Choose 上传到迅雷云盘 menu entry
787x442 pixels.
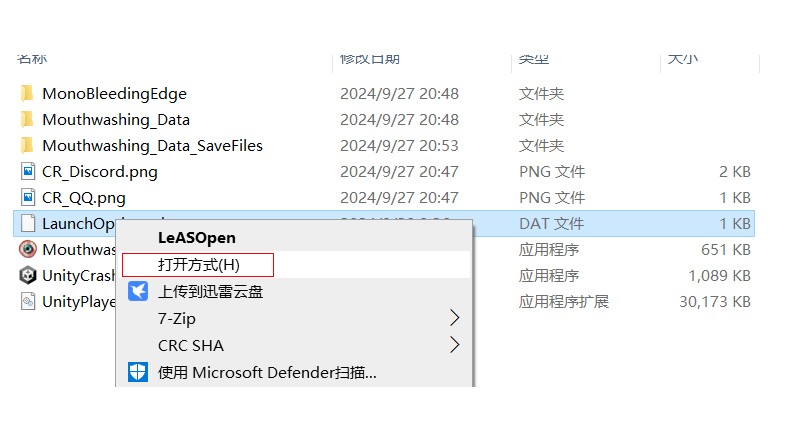(210, 291)
